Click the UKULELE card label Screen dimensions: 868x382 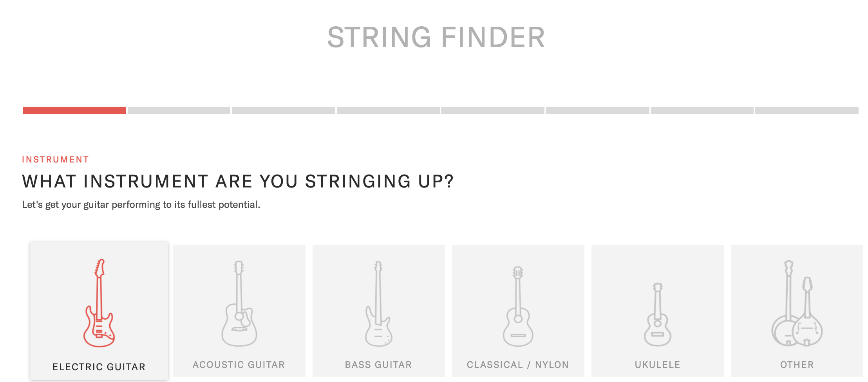click(x=658, y=365)
